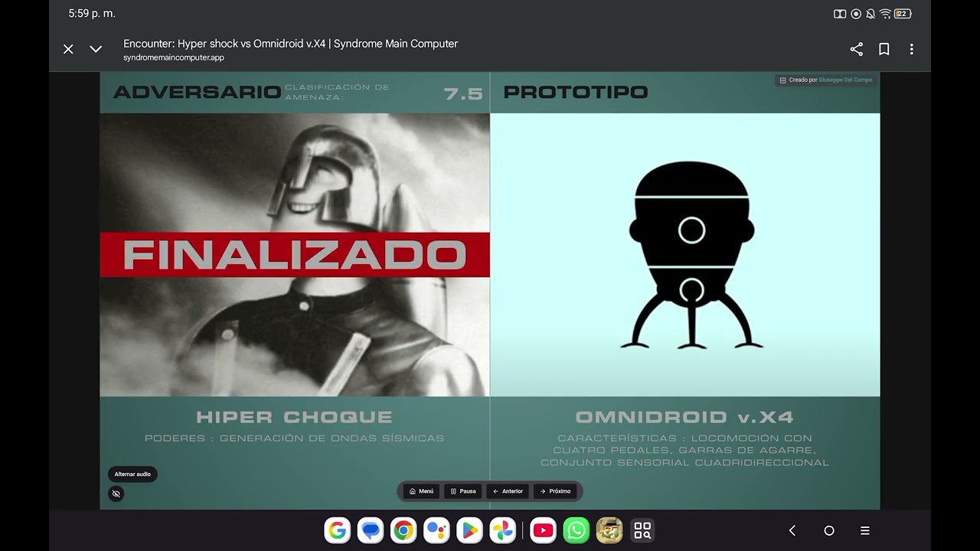The image size is (980, 551).
Task: Bookmark this page
Action: point(884,49)
